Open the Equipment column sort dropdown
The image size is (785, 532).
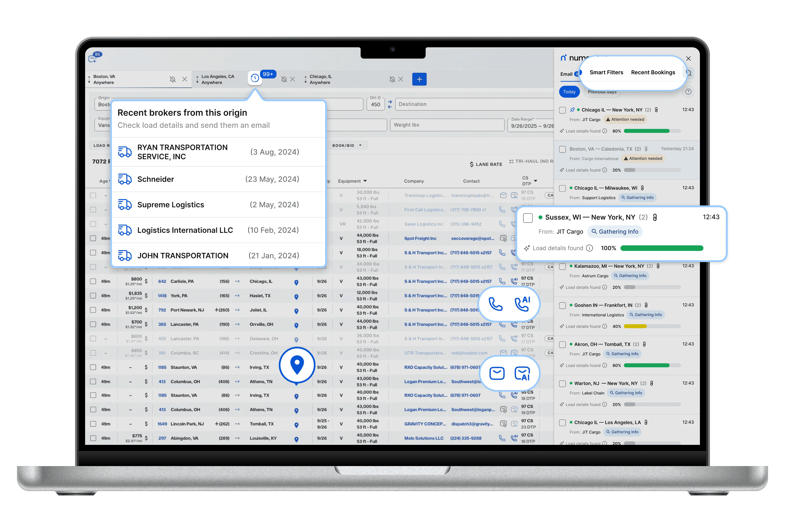365,181
